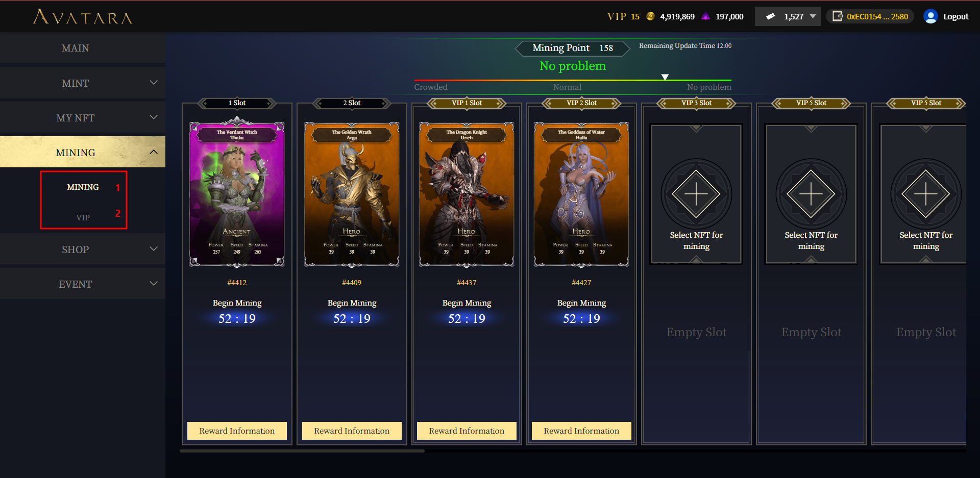
Task: Click the purple triangle token icon
Action: [x=705, y=16]
